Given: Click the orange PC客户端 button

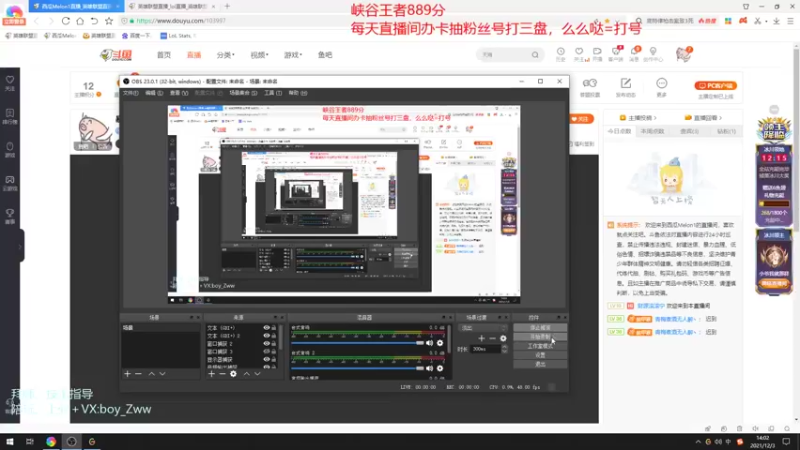Looking at the screenshot, I should 716,85.
